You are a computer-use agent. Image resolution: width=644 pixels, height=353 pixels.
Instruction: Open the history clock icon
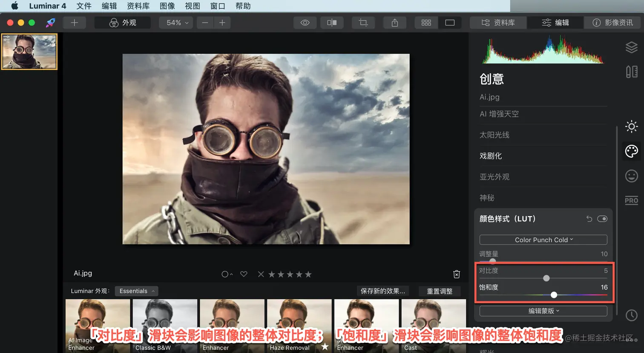[631, 315]
